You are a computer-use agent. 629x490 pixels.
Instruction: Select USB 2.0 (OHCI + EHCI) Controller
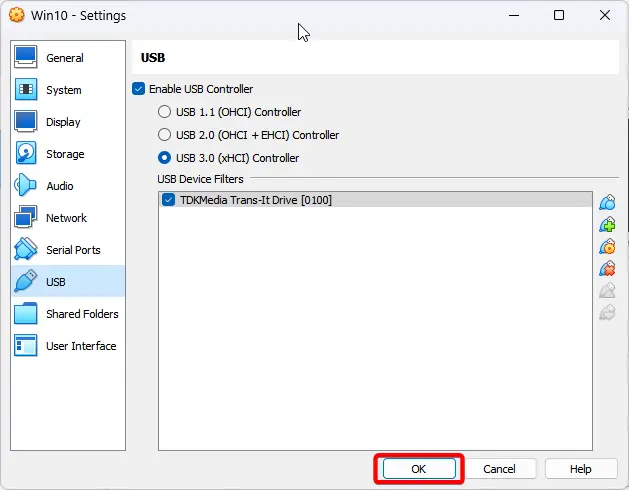click(164, 135)
